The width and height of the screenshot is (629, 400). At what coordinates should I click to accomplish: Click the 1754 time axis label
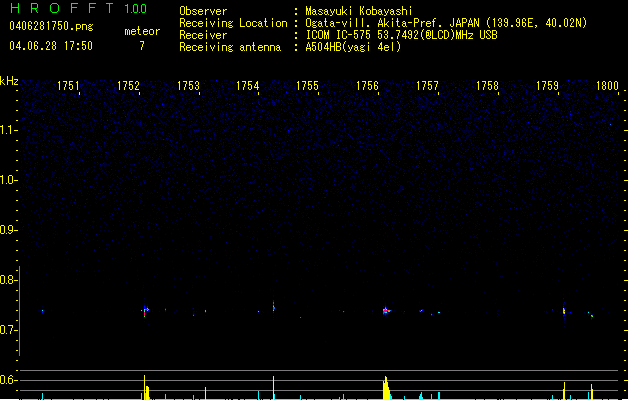point(248,86)
